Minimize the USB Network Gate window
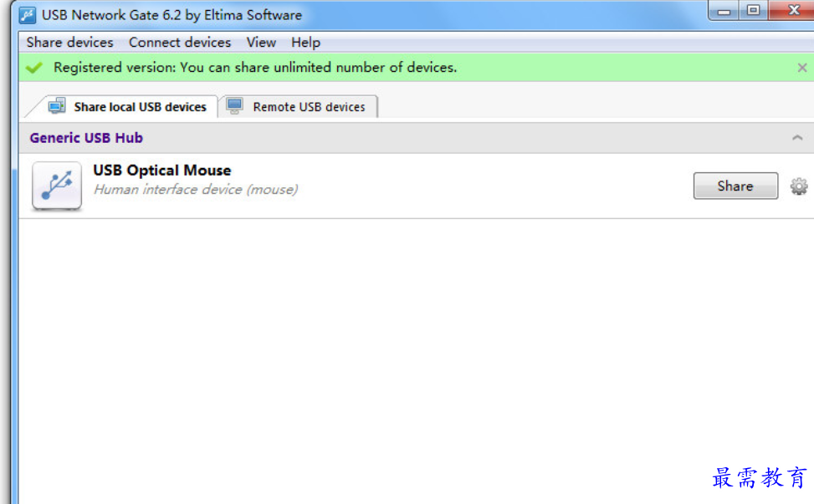The height and width of the screenshot is (504, 814). pos(724,10)
